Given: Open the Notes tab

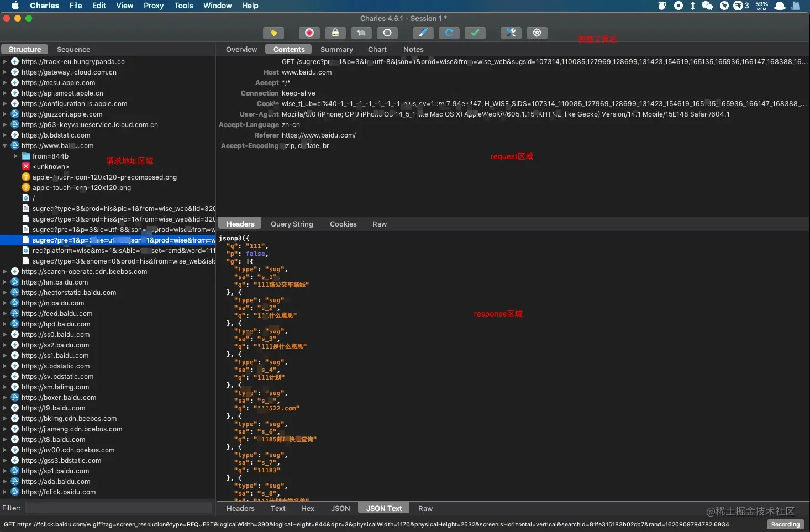Looking at the screenshot, I should [x=413, y=49].
